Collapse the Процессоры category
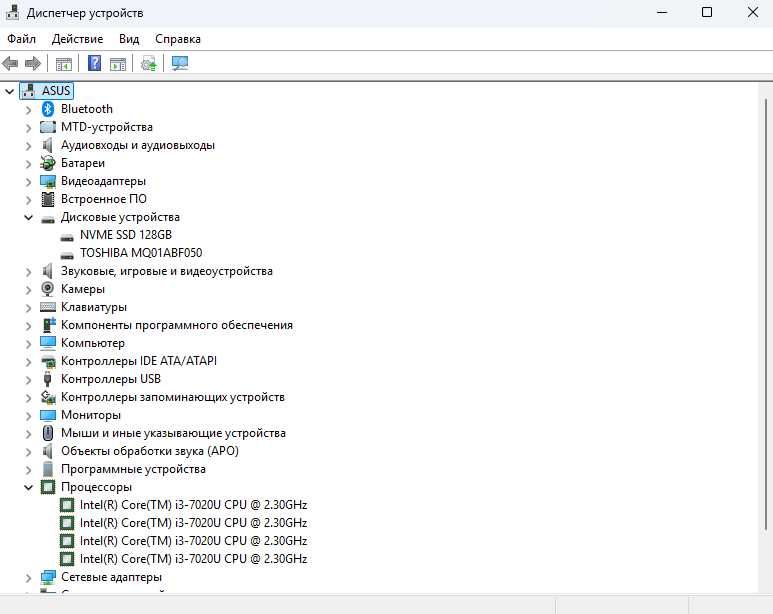The height and width of the screenshot is (614, 773). tap(29, 487)
